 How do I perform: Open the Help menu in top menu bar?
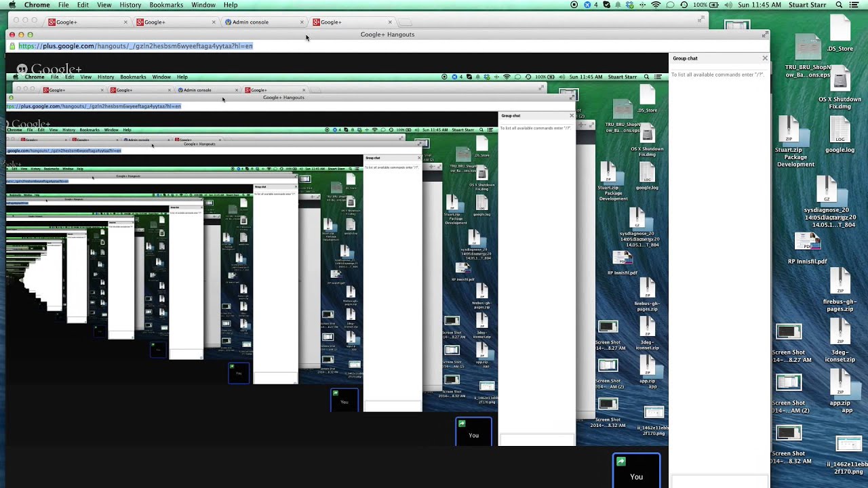pos(231,5)
